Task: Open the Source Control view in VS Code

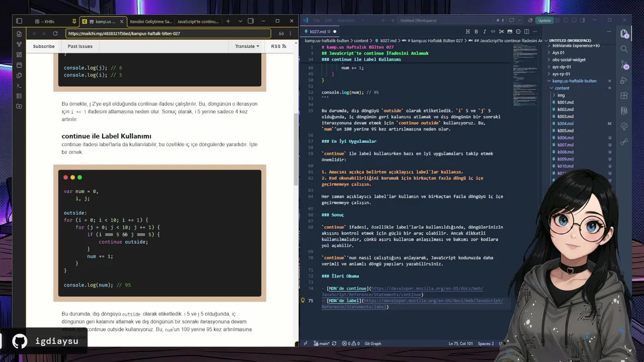Action: (x=624, y=65)
